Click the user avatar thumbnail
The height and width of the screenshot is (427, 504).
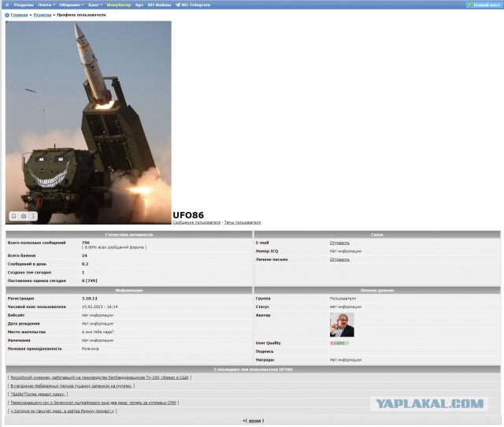pyautogui.click(x=342, y=325)
